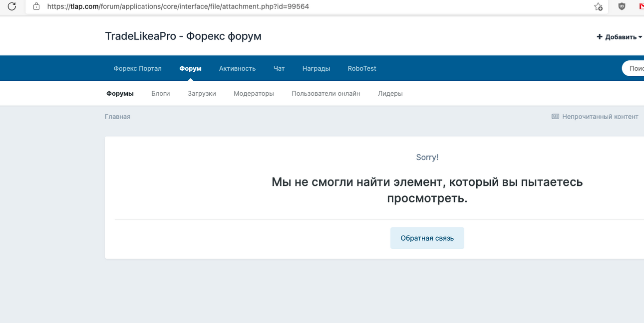
Task: Open the Награды section
Action: coord(316,68)
